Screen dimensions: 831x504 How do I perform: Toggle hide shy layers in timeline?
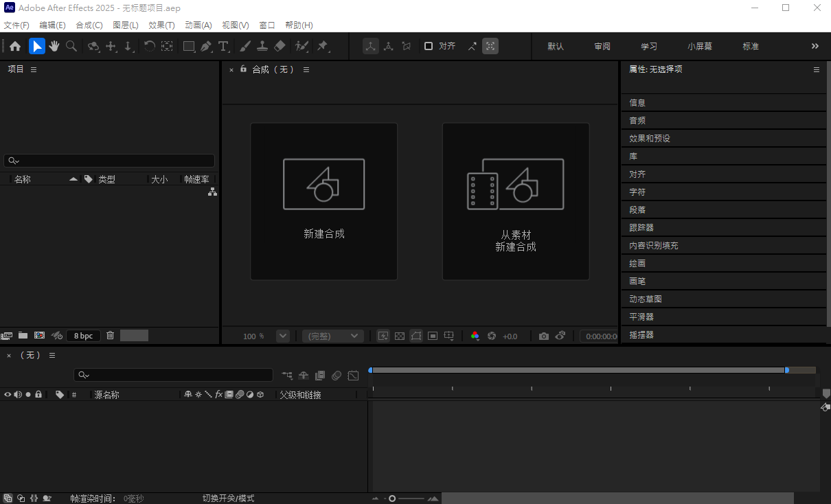pyautogui.click(x=304, y=376)
